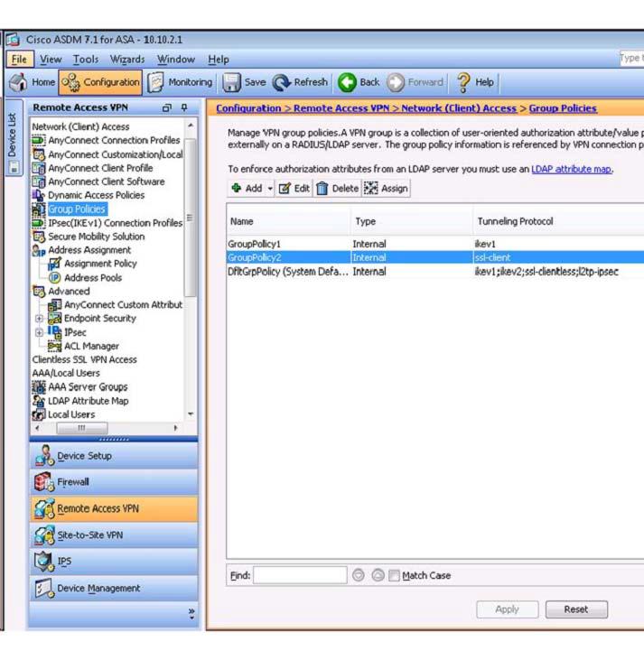Viewport: 644px width, 660px height.
Task: Open the Help menu
Action: tap(219, 60)
